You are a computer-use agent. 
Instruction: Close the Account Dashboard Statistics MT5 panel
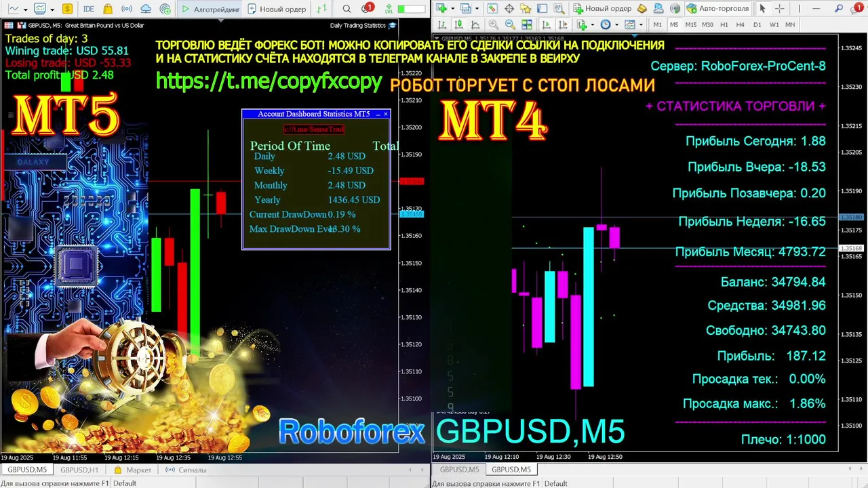click(x=386, y=114)
